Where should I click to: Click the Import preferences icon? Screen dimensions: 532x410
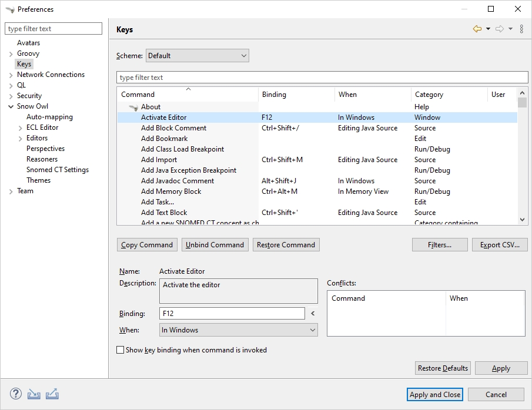[34, 394]
